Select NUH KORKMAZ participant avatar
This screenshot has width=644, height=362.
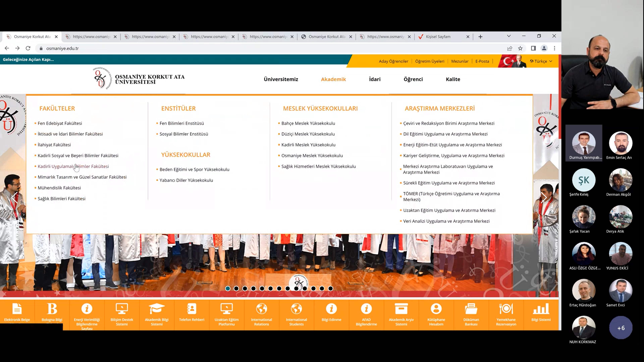pyautogui.click(x=584, y=327)
